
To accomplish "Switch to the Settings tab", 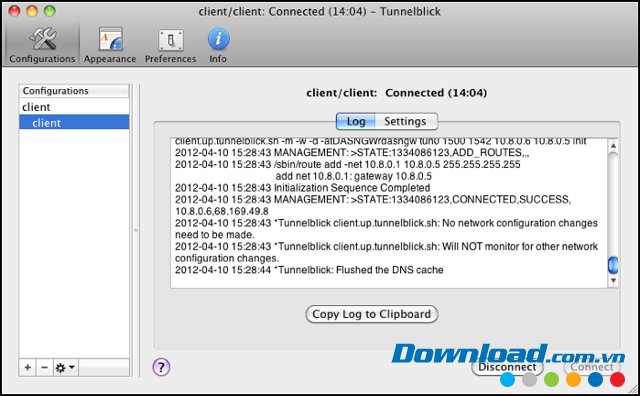I will tap(406, 121).
